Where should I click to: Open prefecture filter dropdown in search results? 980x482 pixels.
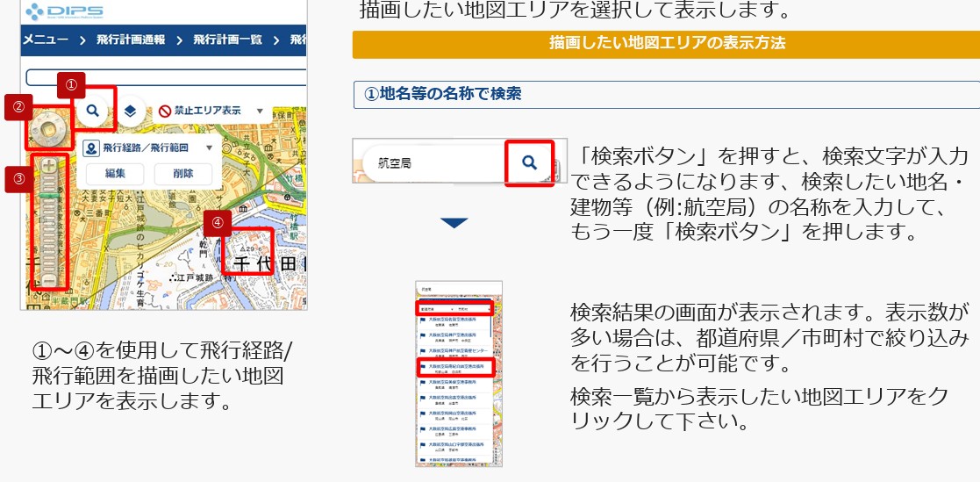coord(435,310)
